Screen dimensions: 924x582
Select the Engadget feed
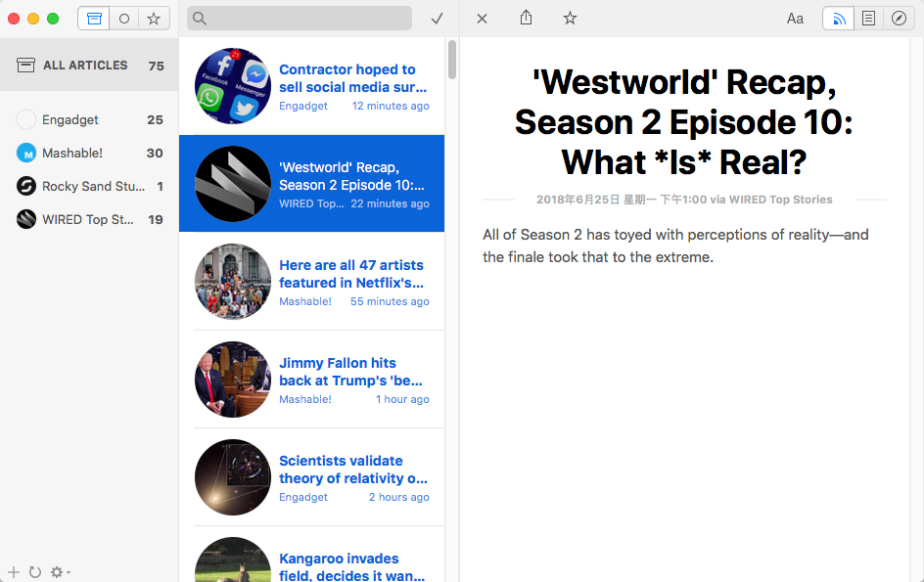pyautogui.click(x=89, y=119)
